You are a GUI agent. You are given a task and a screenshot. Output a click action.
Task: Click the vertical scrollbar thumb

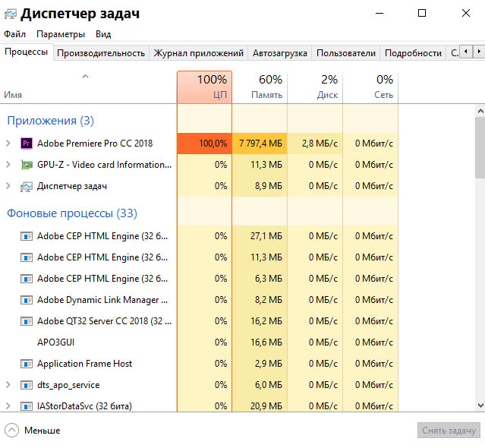[480, 147]
